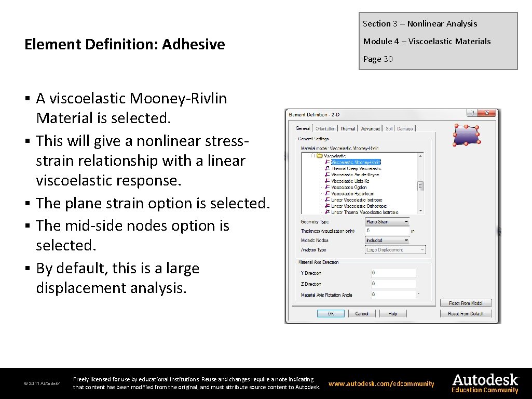
Task: Click the 'Element Definition: Adhesive' slide title
Action: tap(125, 44)
